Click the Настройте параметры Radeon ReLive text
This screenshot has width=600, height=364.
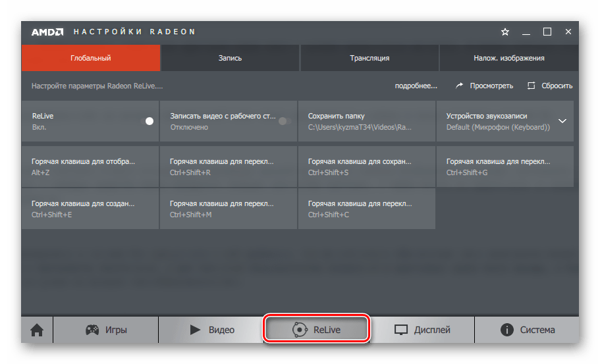coord(97,86)
